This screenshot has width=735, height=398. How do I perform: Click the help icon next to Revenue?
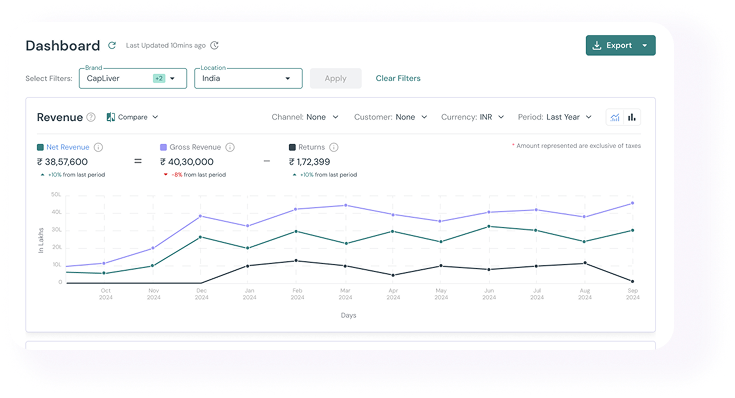pyautogui.click(x=91, y=117)
